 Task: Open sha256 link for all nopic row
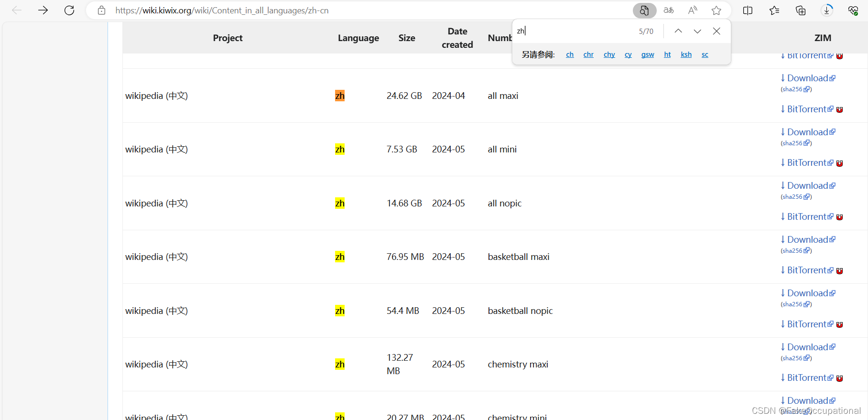796,197
